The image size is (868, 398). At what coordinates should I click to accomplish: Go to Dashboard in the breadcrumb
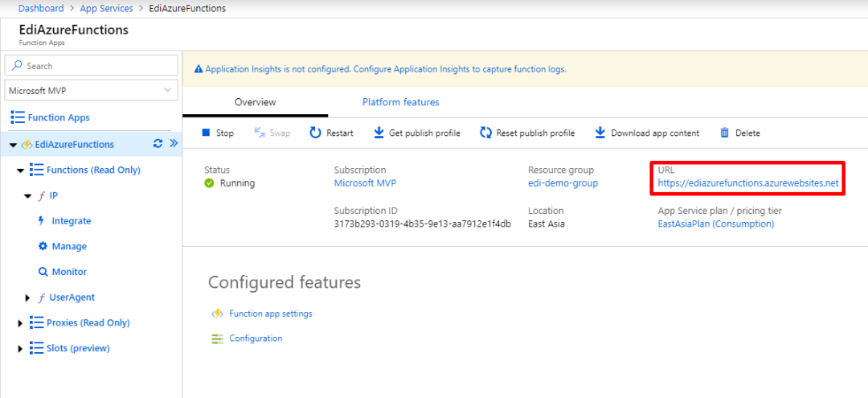[41, 8]
